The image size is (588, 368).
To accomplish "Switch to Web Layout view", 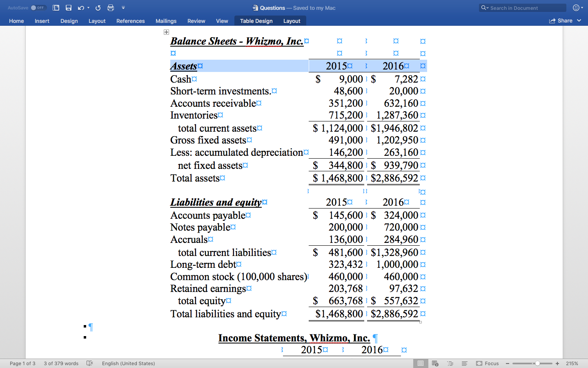I will point(435,363).
